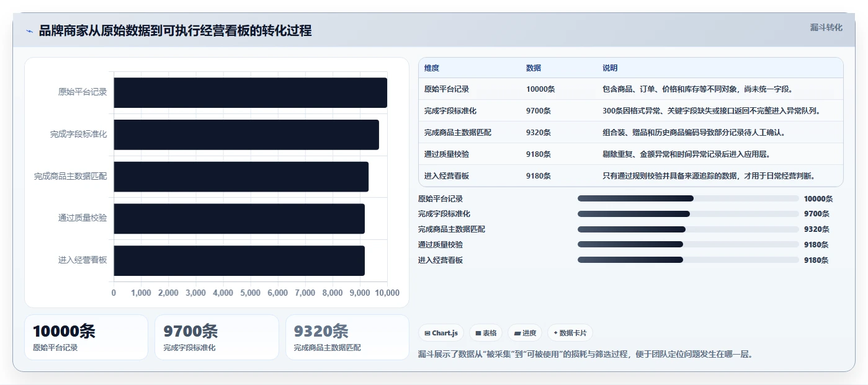Click table cell 完成字段标准化
Viewport: 868px width, 385px height.
(450, 111)
